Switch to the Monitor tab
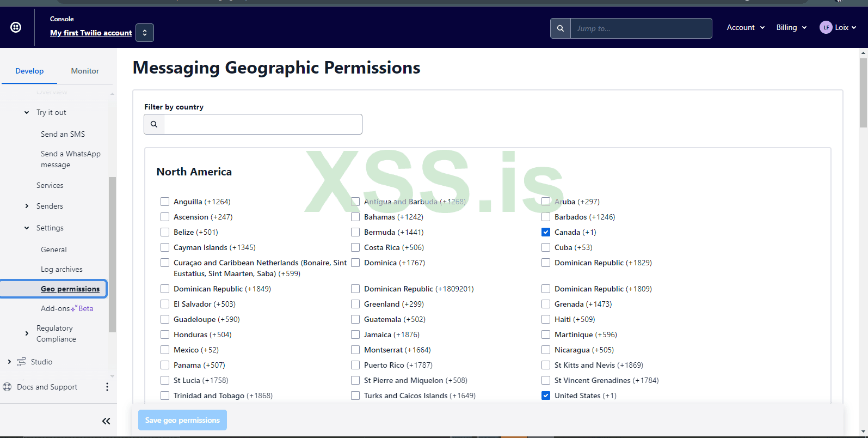Screen dimensions: 868x438 [85, 71]
